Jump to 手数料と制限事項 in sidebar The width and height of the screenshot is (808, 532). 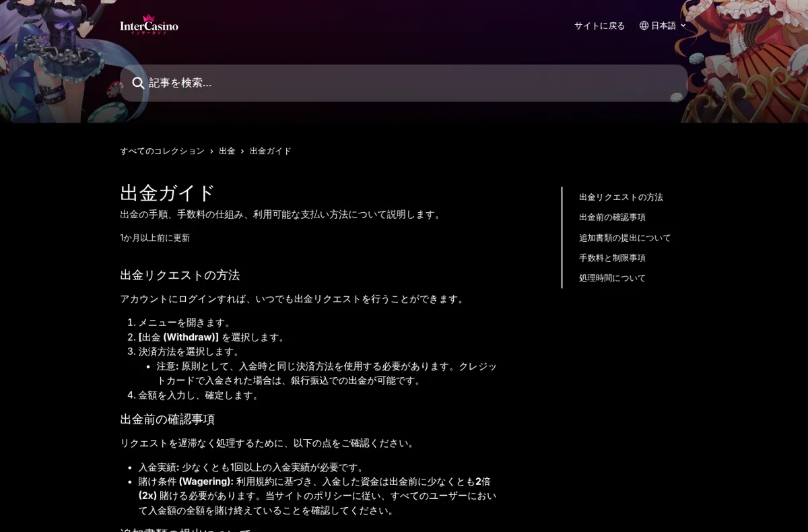click(612, 258)
